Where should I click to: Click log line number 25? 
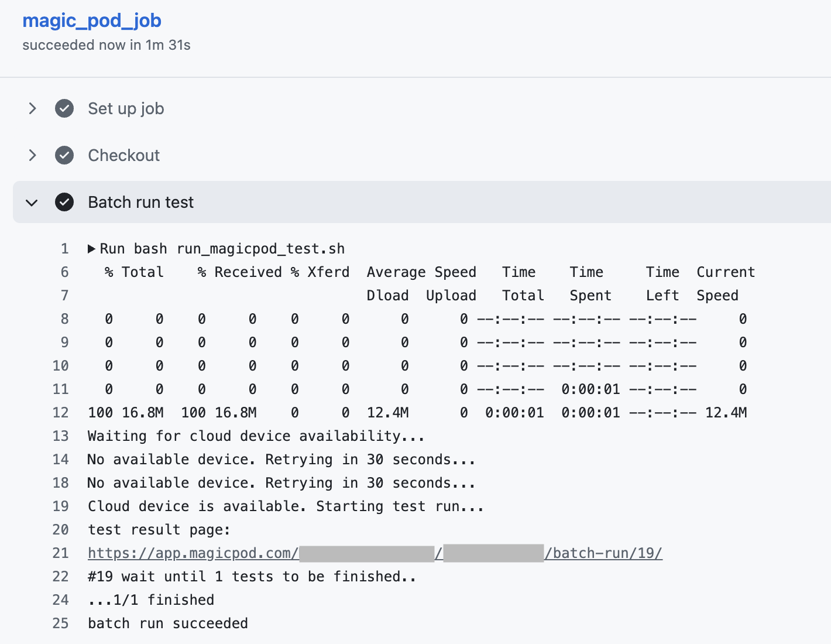coord(61,624)
